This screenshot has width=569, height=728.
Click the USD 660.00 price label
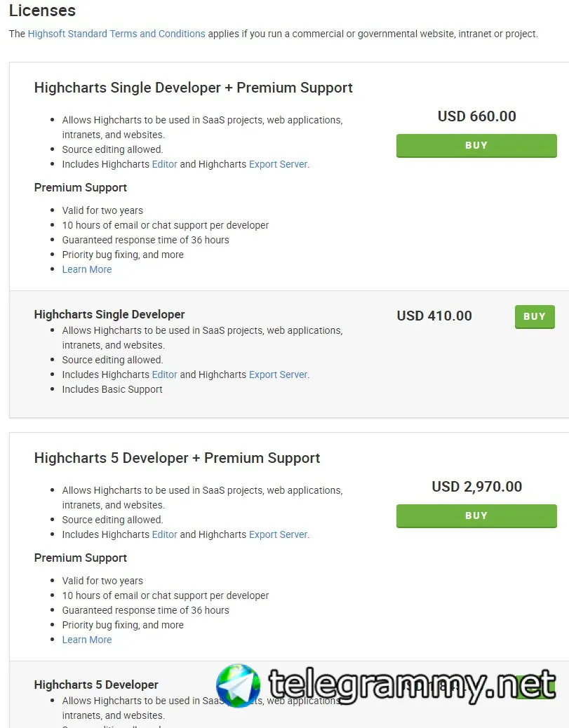tap(476, 116)
